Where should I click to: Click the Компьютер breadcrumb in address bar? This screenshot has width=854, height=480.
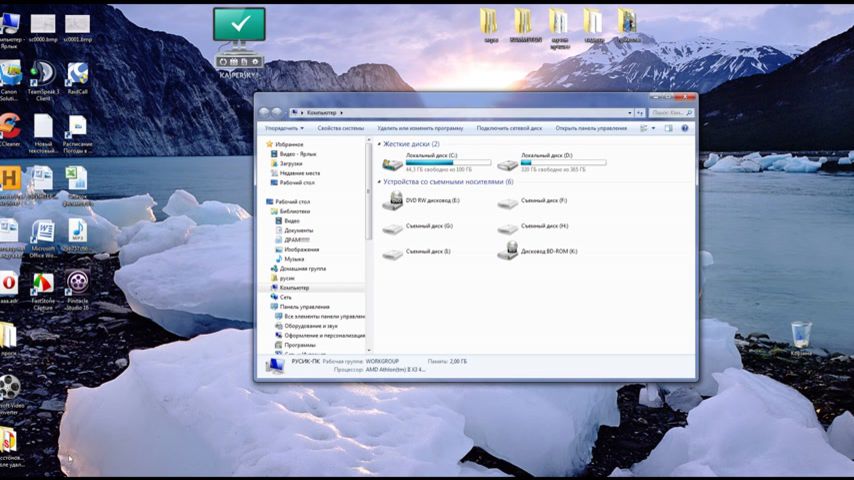click(321, 113)
